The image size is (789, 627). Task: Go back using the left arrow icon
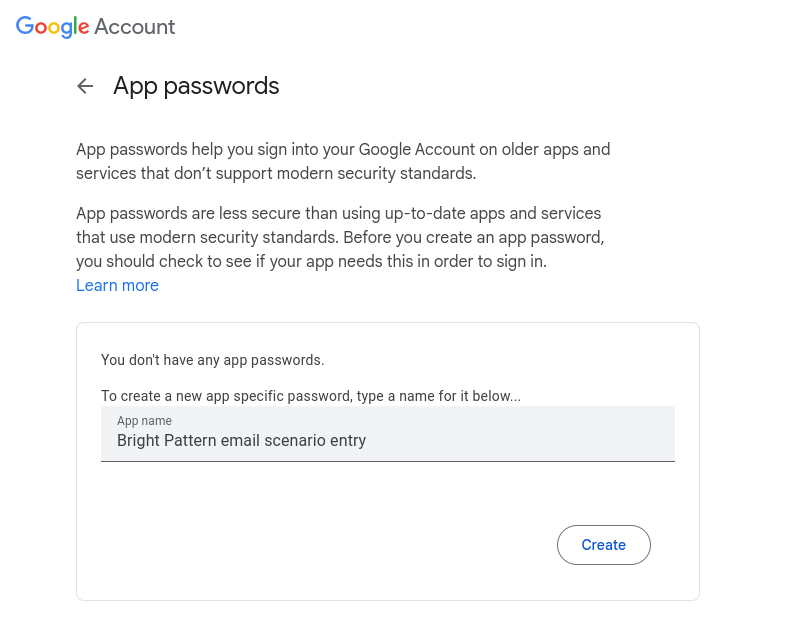85,86
